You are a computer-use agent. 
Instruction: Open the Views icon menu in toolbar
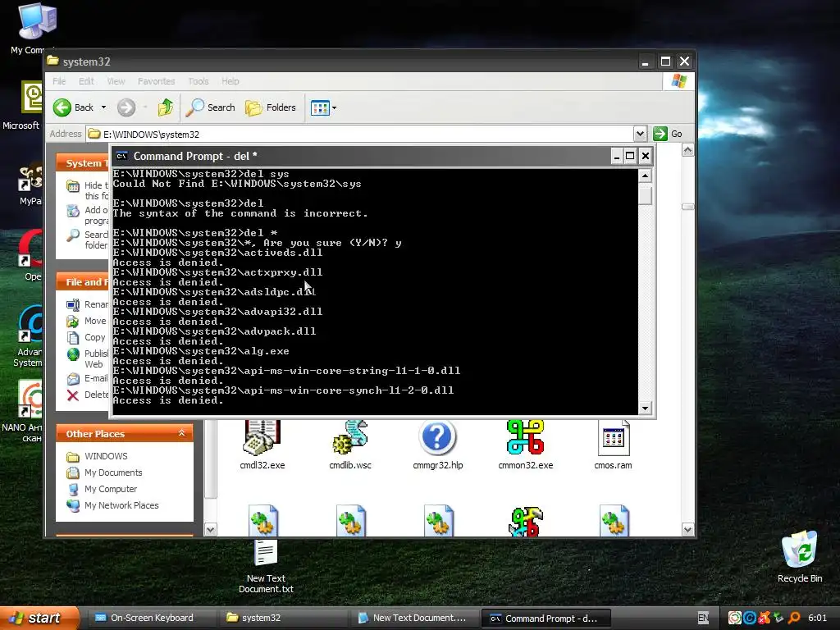point(321,107)
